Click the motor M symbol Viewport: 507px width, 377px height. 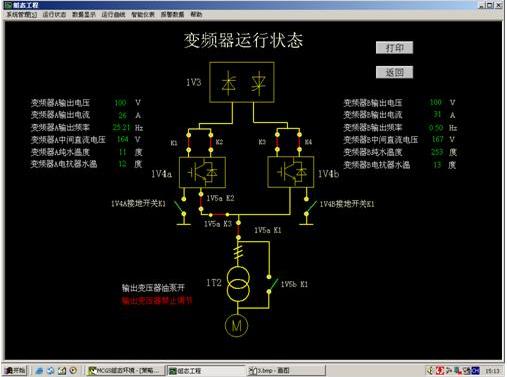coord(237,326)
